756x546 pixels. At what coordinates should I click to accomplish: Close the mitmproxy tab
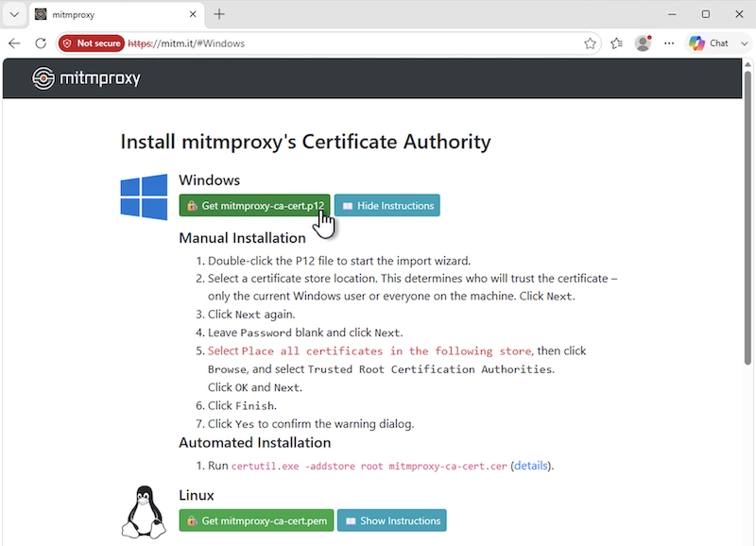tap(193, 14)
